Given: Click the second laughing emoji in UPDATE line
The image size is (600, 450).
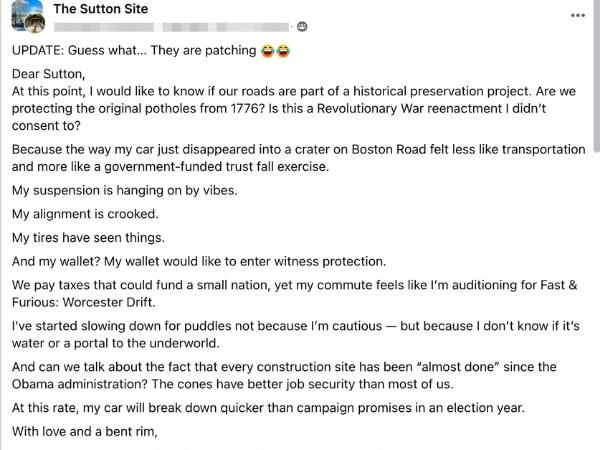Looking at the screenshot, I should 284,50.
